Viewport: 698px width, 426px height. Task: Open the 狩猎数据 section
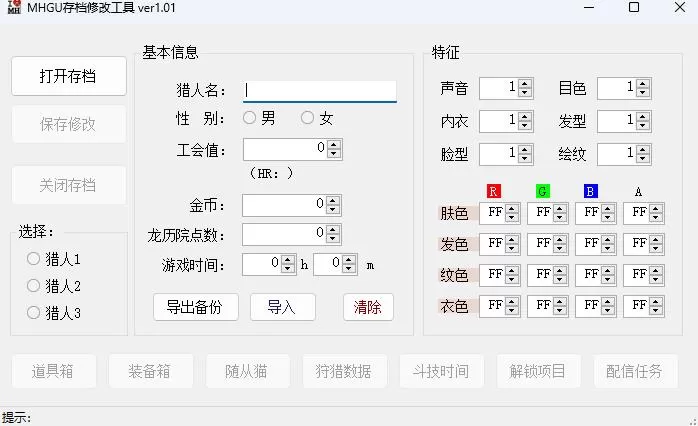(345, 371)
